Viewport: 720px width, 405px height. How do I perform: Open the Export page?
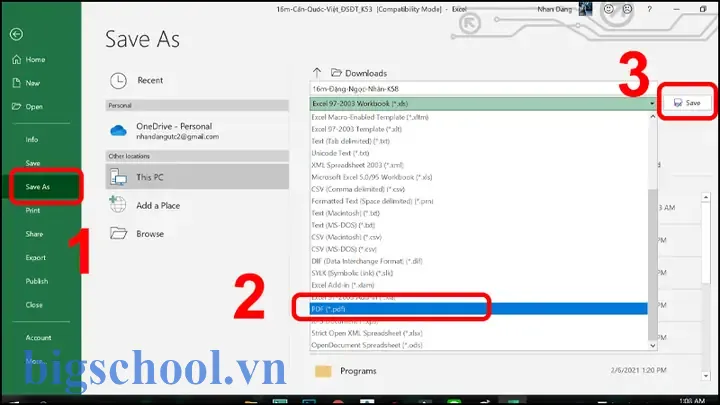pos(35,258)
